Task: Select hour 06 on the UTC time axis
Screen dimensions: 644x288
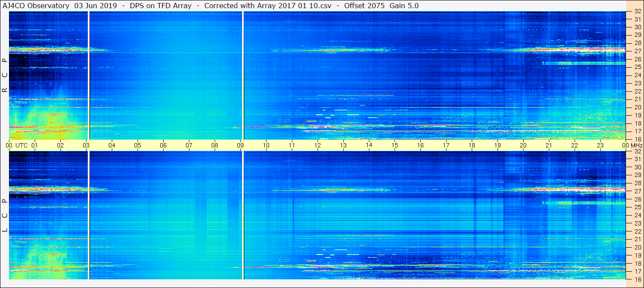Action: point(163,145)
